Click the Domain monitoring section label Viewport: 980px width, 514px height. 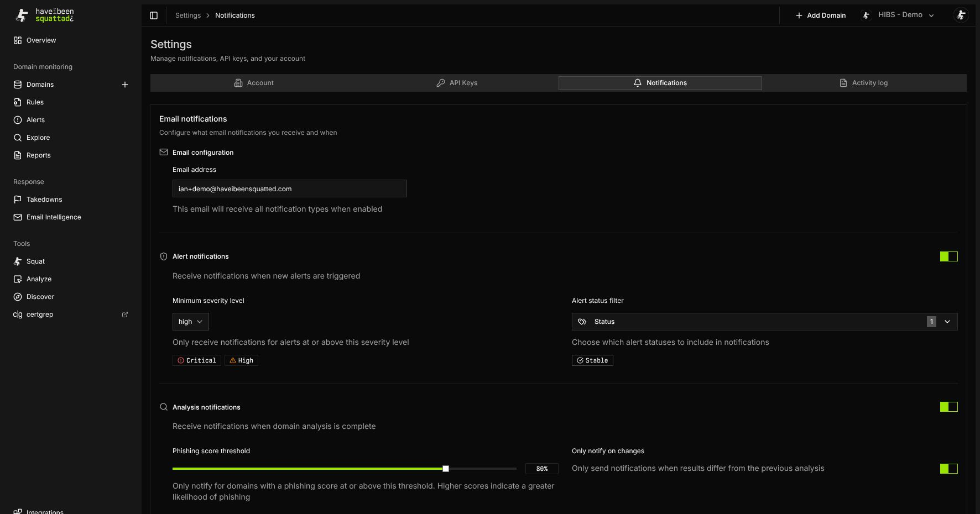click(43, 67)
